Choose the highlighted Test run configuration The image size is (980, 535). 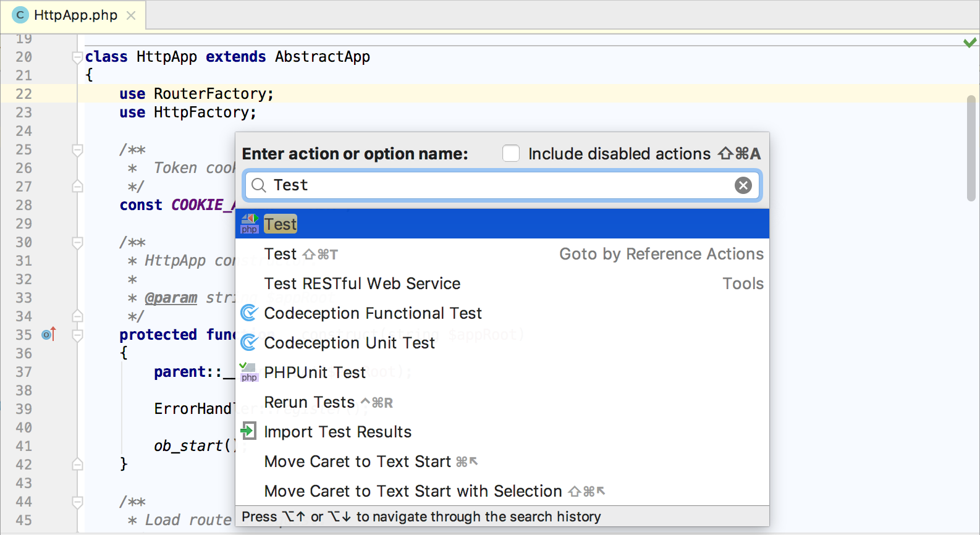502,224
